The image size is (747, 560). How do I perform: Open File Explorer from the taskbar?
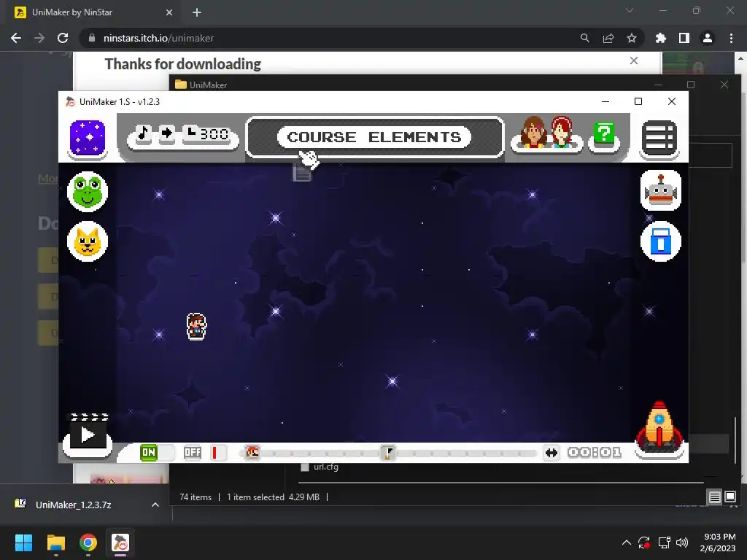[x=55, y=542]
